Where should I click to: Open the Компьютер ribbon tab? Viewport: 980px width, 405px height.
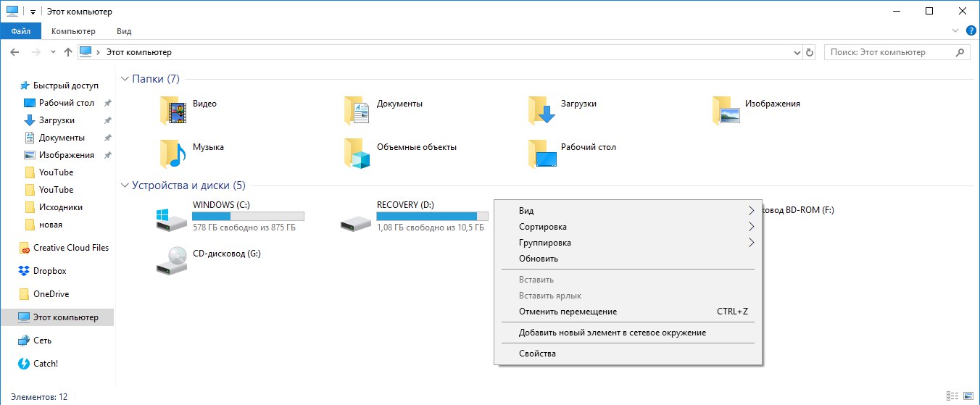click(73, 31)
